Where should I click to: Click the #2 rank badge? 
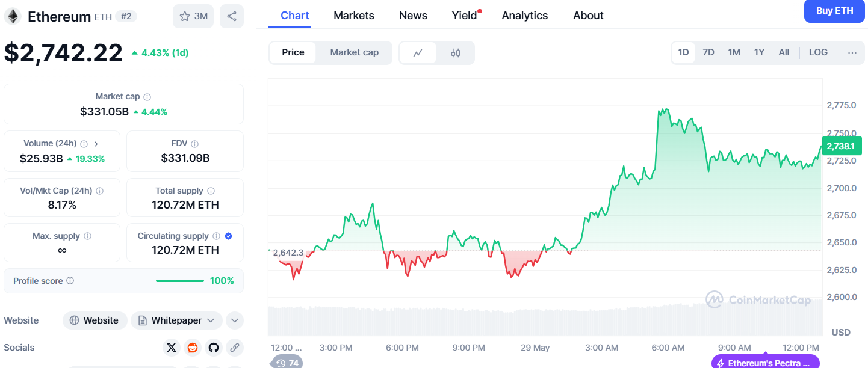pos(126,16)
